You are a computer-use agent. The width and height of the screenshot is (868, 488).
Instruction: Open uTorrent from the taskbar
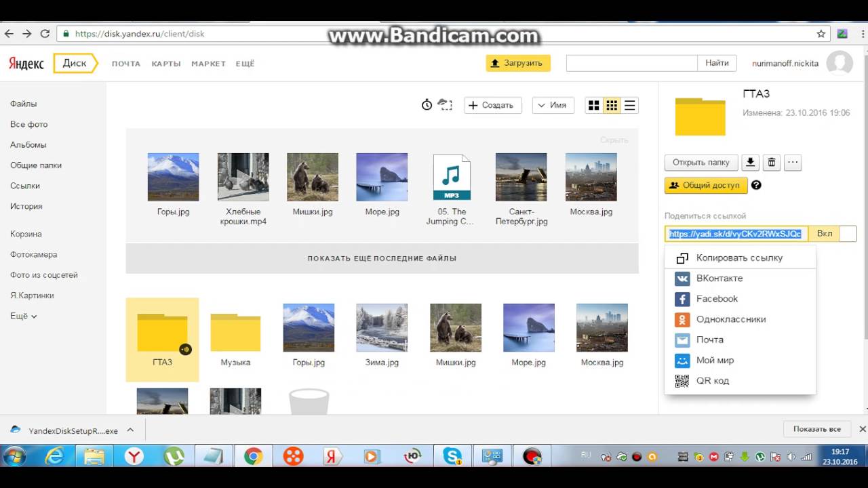pyautogui.click(x=174, y=456)
